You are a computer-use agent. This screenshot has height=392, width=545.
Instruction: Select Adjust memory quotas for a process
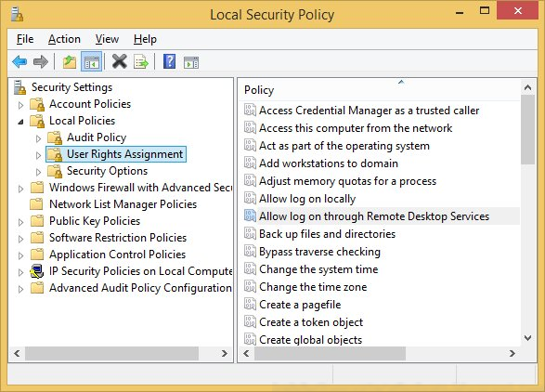pos(347,181)
